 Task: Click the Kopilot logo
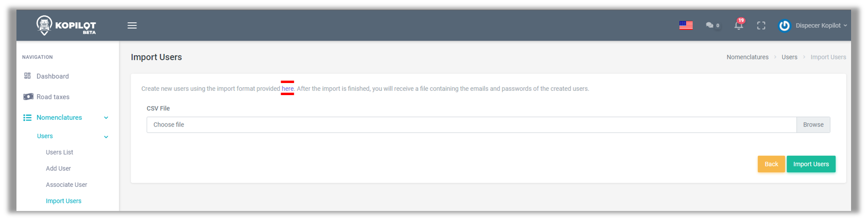tap(66, 26)
